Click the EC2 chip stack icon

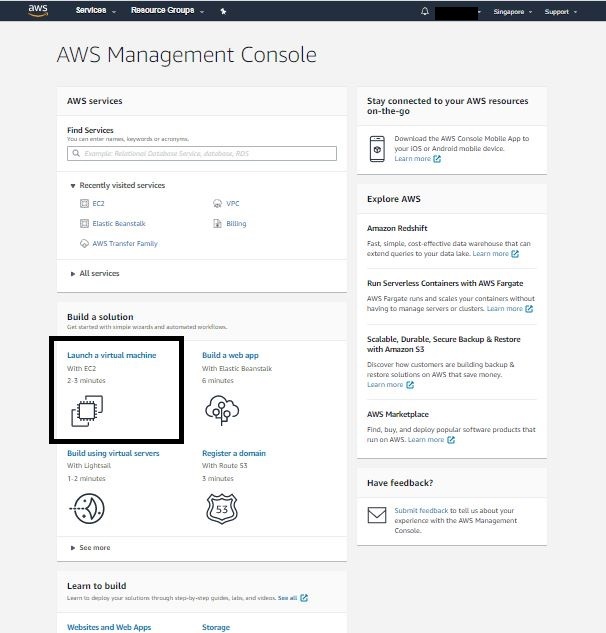87,411
